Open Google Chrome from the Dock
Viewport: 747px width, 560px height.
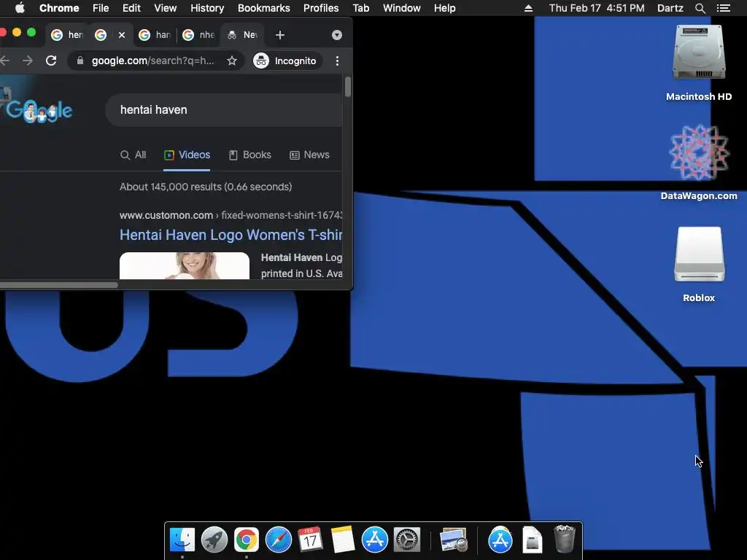[247, 540]
